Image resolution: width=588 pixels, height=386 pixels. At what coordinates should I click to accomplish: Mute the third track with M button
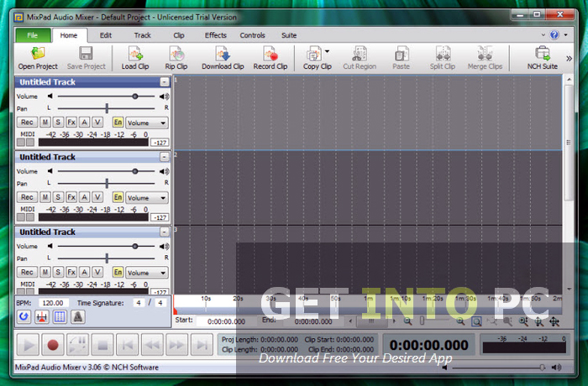coord(45,272)
